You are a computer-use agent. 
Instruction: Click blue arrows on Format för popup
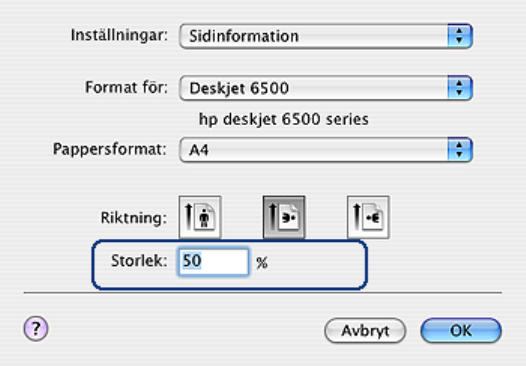tap(460, 88)
